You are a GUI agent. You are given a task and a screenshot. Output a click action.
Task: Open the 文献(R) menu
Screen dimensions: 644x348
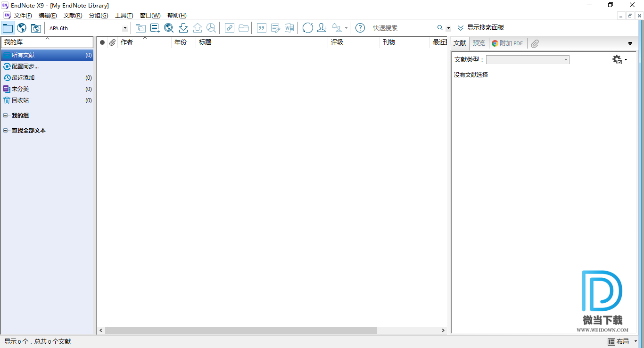73,16
